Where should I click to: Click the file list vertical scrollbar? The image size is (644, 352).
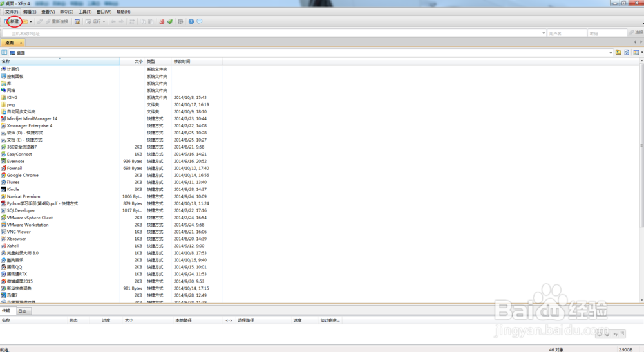point(641,145)
